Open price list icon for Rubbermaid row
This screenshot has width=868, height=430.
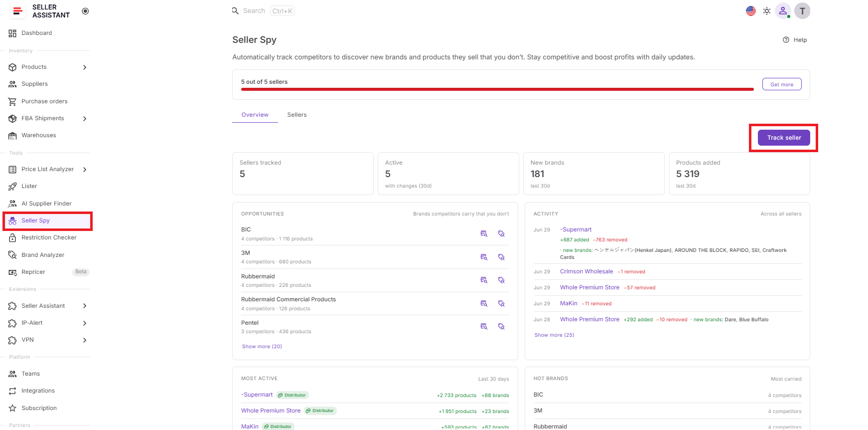484,280
